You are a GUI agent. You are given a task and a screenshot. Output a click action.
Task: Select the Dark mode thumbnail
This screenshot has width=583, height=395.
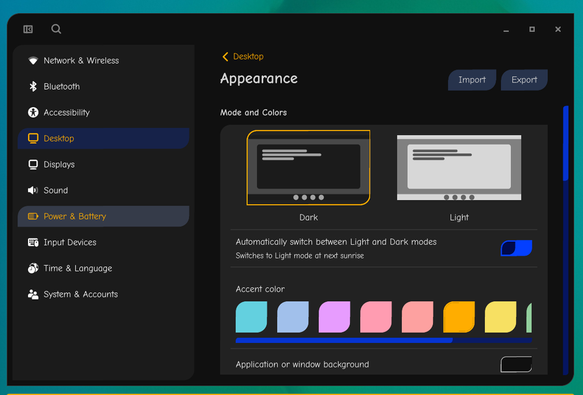pos(308,167)
